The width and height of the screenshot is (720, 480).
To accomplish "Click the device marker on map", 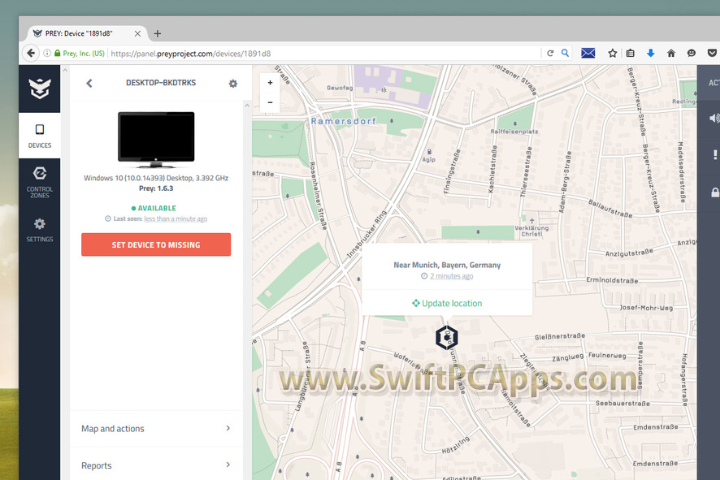I will pyautogui.click(x=446, y=338).
